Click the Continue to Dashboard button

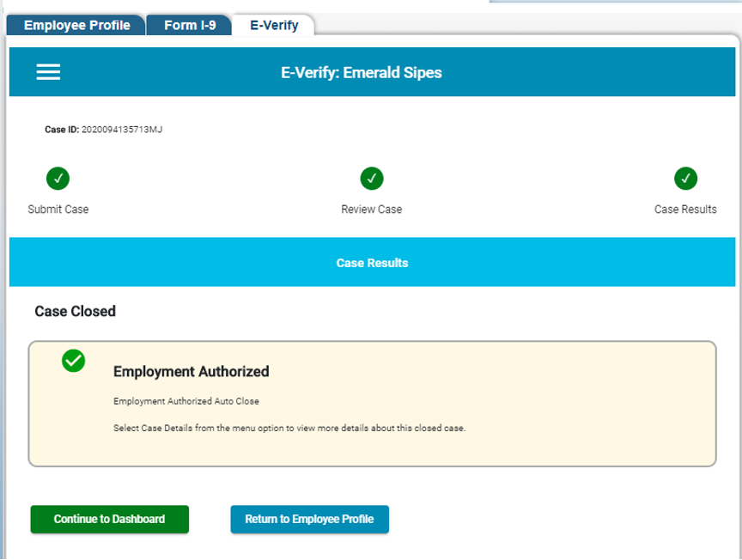coord(109,519)
